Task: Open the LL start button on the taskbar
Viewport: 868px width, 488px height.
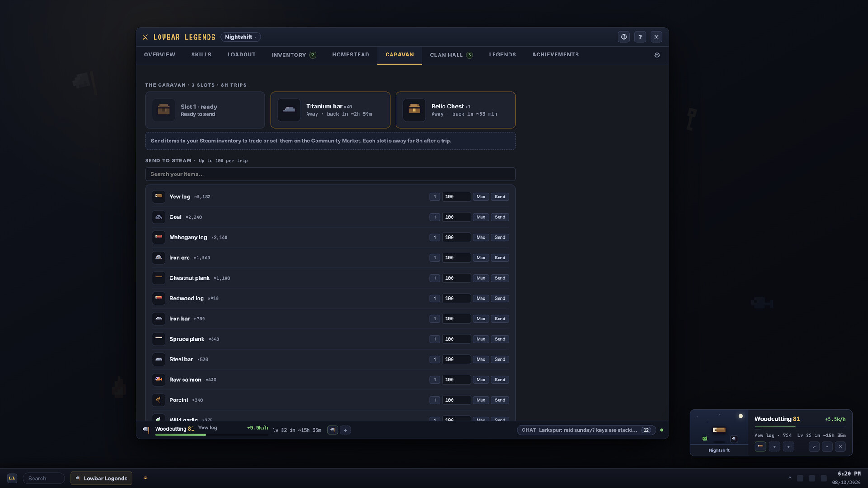Action: pos(12,478)
